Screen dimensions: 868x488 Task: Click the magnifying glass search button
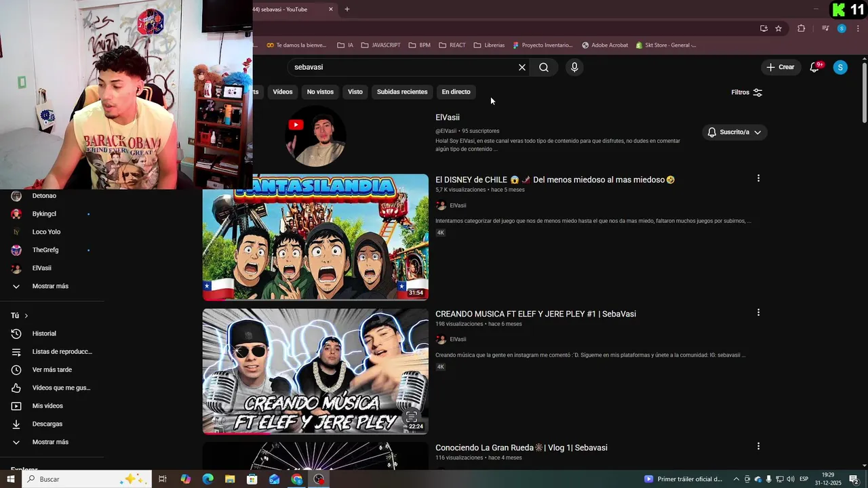point(544,67)
